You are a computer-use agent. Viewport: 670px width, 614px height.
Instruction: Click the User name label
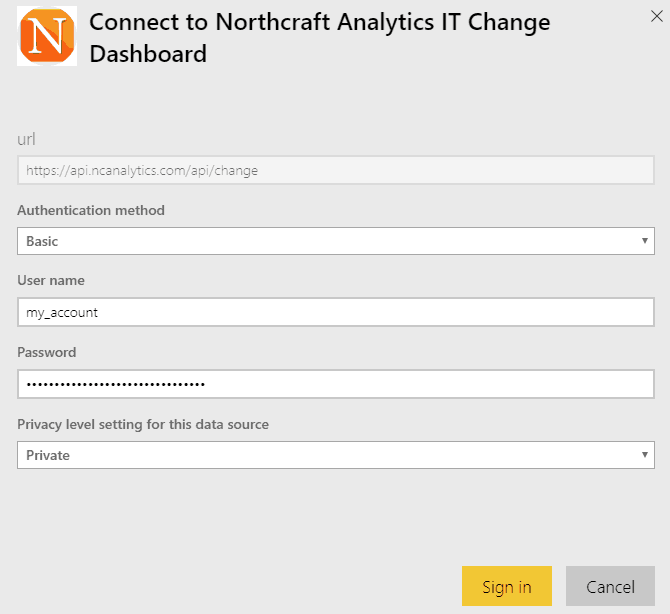[49, 281]
